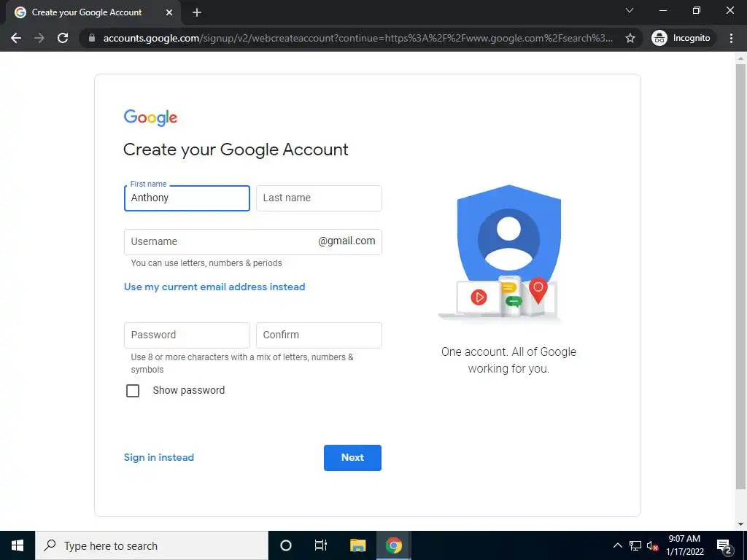Open File Explorer from the taskbar
Viewport: 747px width, 560px height.
(x=357, y=545)
